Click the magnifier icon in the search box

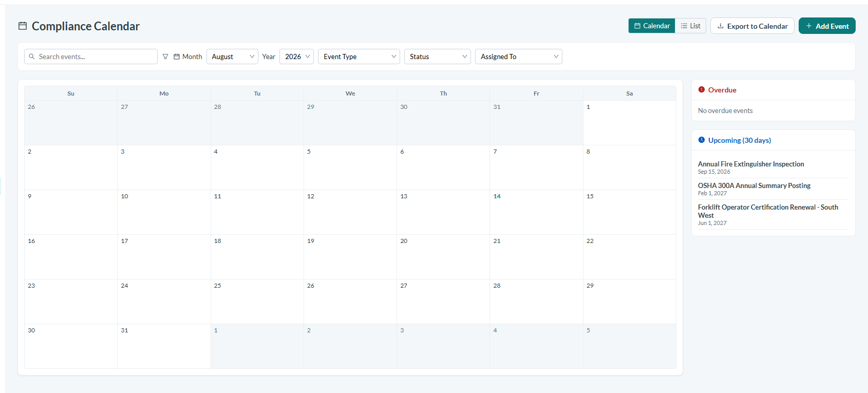pyautogui.click(x=32, y=57)
